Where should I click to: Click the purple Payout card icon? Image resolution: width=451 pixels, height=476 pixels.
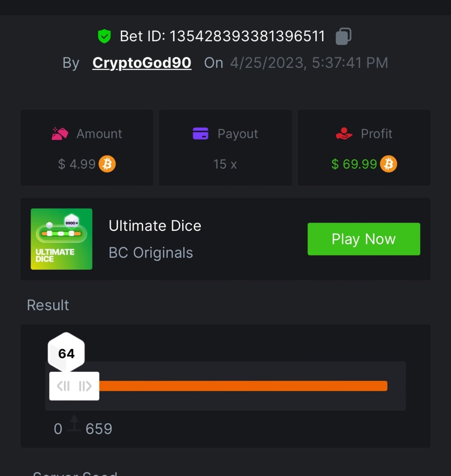coord(200,134)
